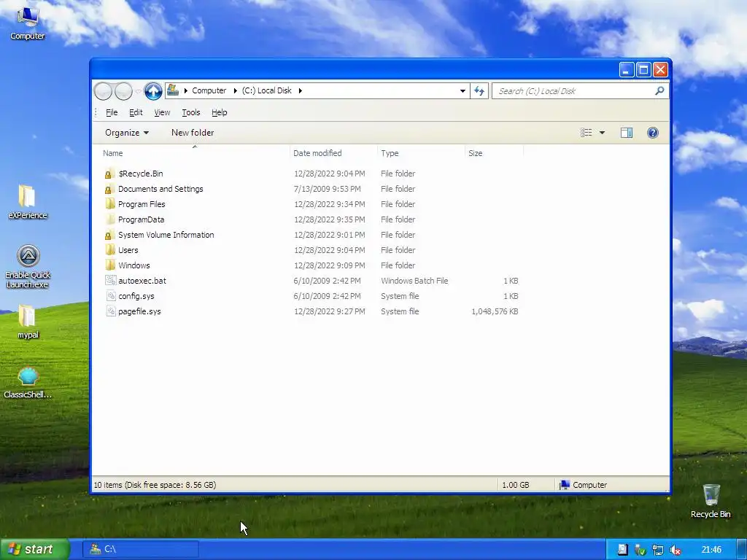
Task: Expand the arrow after (C:) Local Disk
Action: [300, 90]
